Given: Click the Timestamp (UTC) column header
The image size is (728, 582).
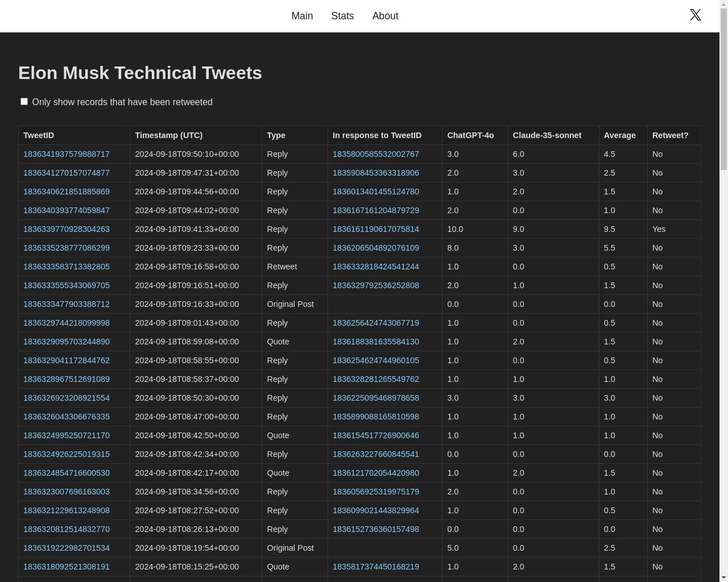Looking at the screenshot, I should pos(196,135).
